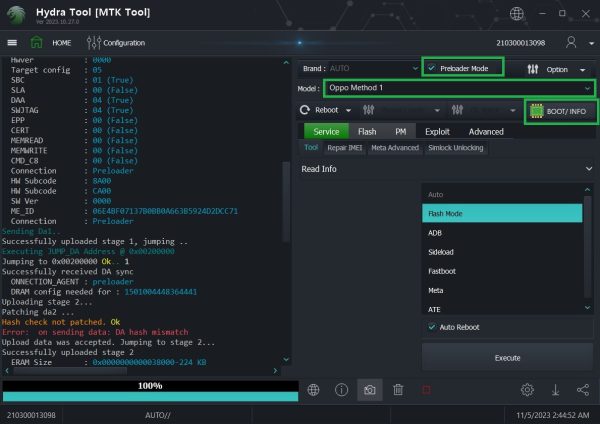Open Configuration sliders icon
Viewport: 600px width, 424px height.
pyautogui.click(x=94, y=42)
